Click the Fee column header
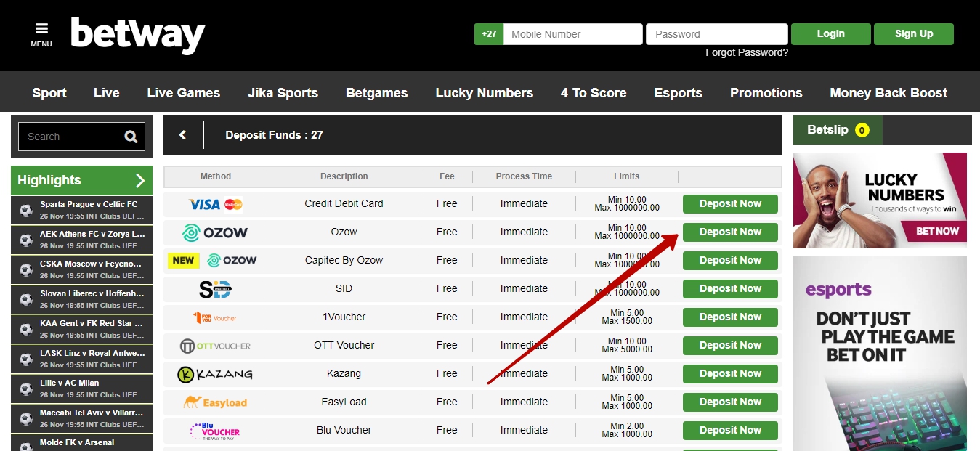The height and width of the screenshot is (451, 980). [x=447, y=176]
